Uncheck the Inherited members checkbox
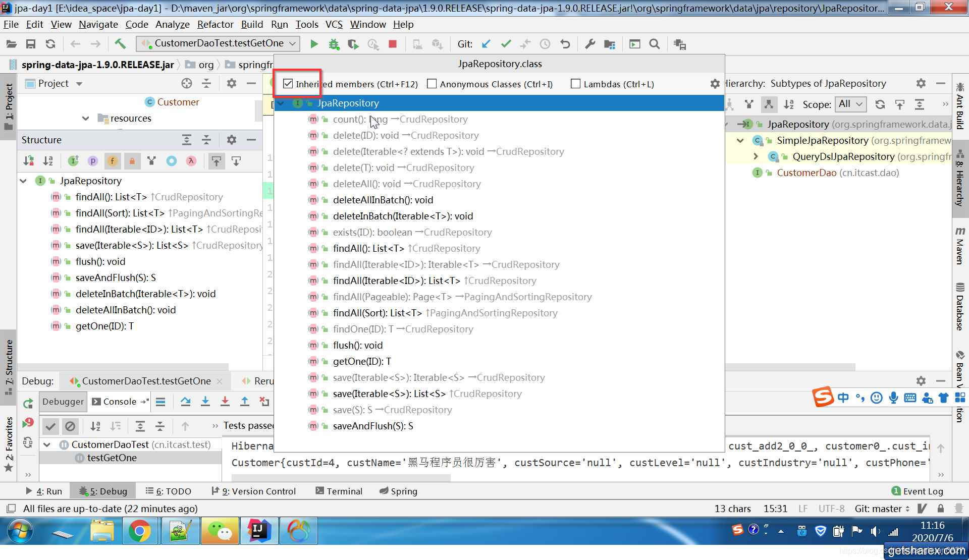 (288, 84)
